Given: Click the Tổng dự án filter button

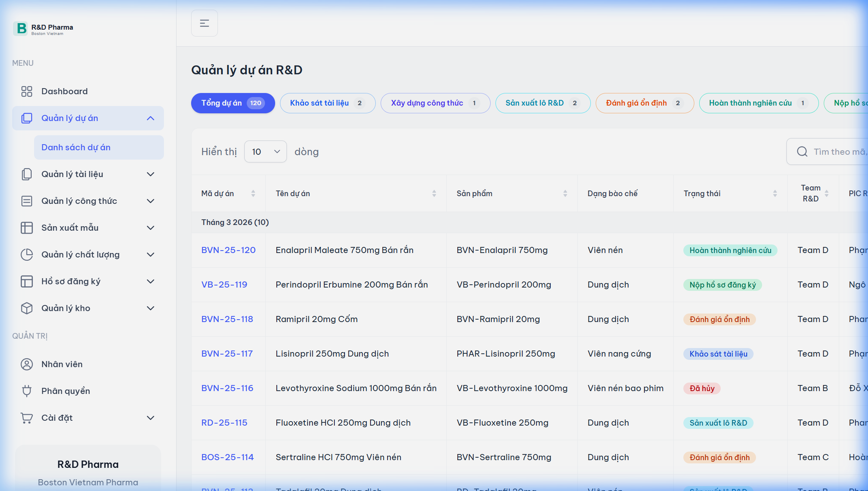Looking at the screenshot, I should coord(233,103).
